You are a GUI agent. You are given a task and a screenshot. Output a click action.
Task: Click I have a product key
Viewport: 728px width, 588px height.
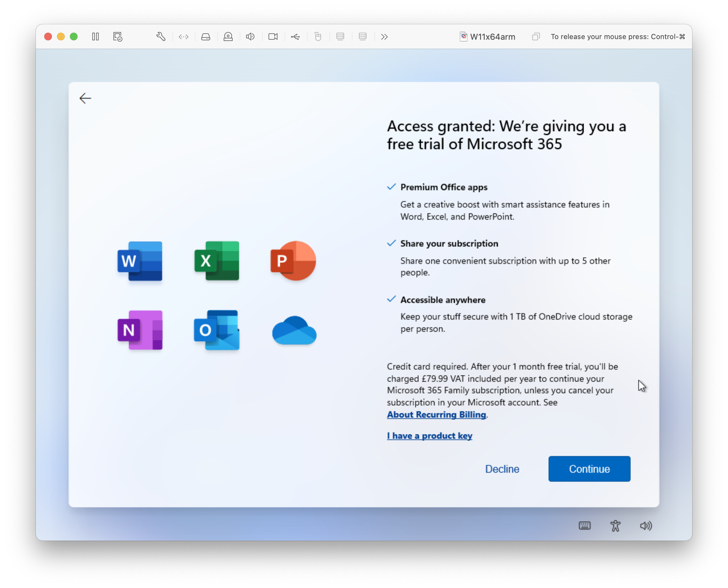[429, 436]
